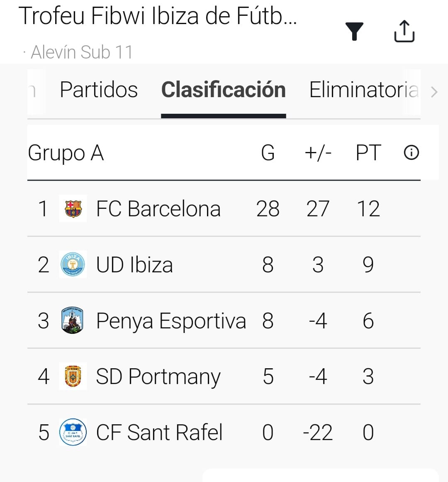Select Penya Esportiva team name
The height and width of the screenshot is (482, 448).
(x=171, y=321)
